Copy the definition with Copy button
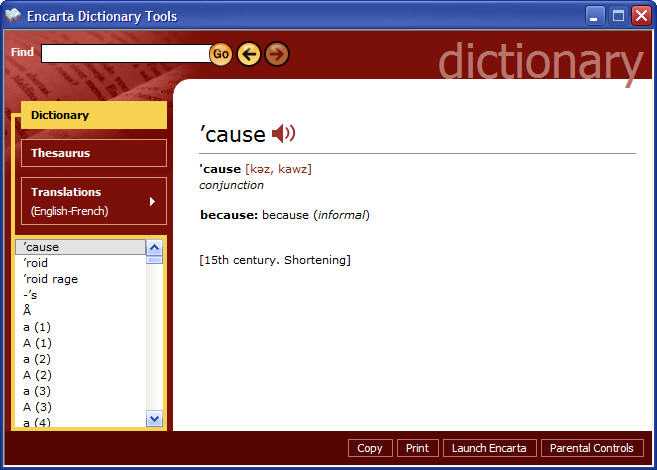657x470 pixels. [370, 448]
